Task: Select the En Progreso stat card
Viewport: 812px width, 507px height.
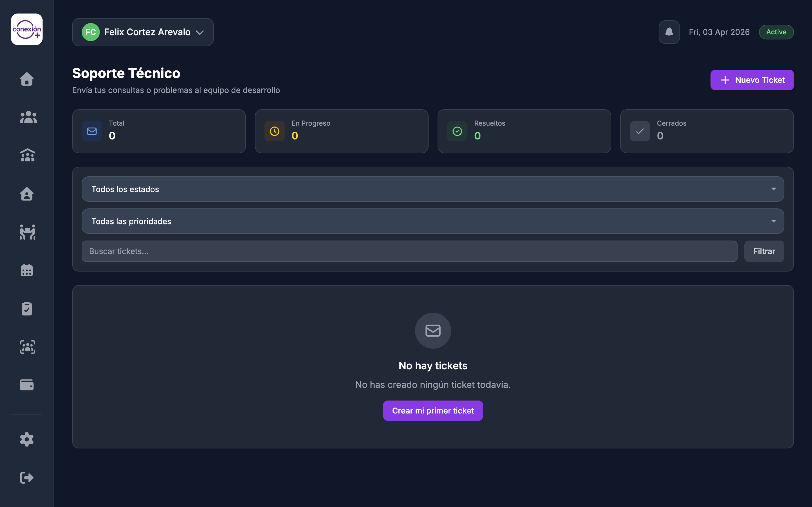Action: coord(342,132)
